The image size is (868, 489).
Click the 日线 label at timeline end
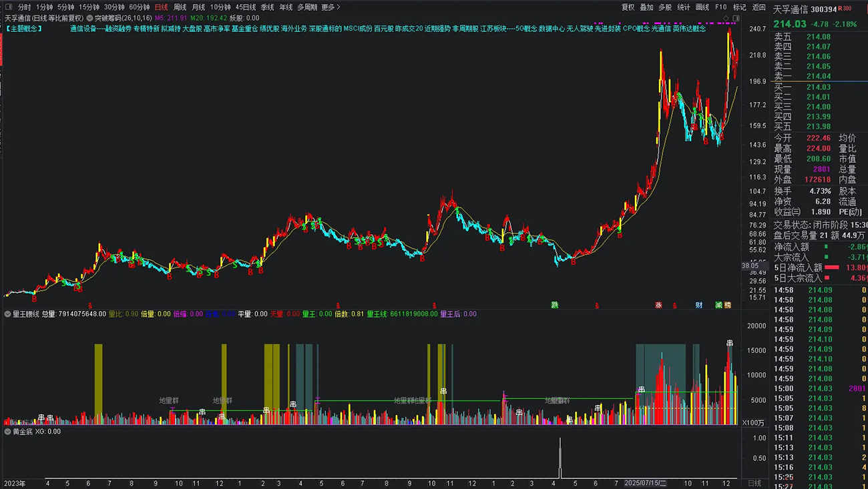[x=754, y=483]
